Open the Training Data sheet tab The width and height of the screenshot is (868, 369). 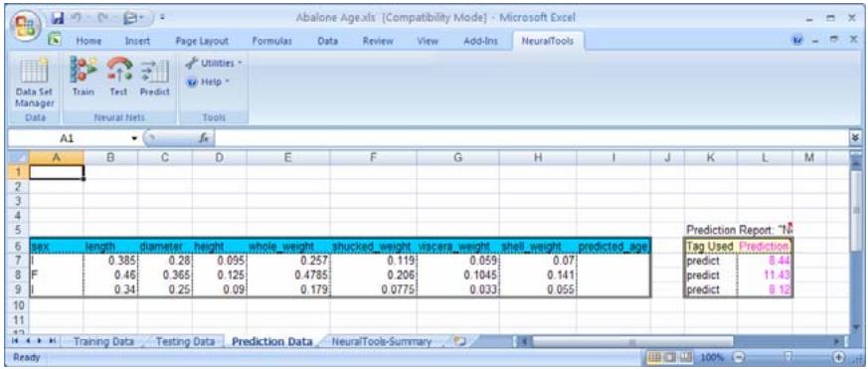(x=104, y=342)
